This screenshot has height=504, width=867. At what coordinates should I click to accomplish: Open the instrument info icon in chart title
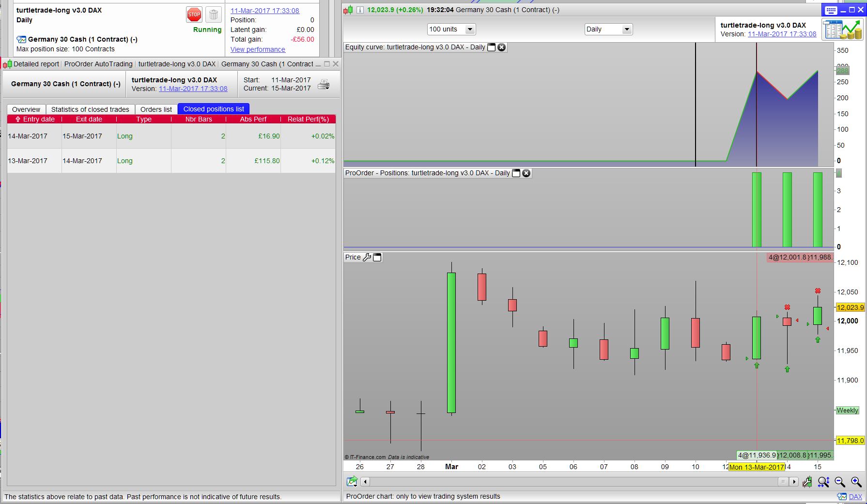point(360,10)
